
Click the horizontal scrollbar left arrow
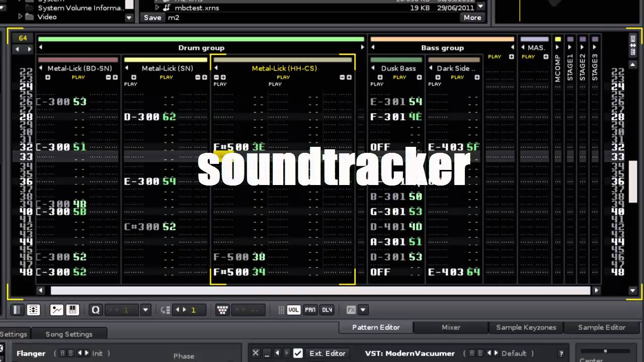pos(41,290)
